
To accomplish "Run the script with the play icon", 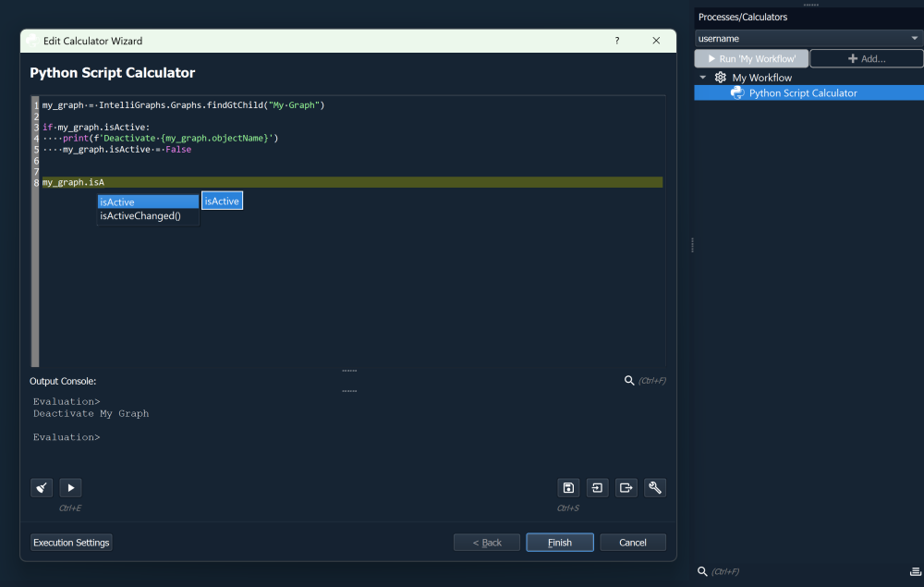I will [71, 487].
